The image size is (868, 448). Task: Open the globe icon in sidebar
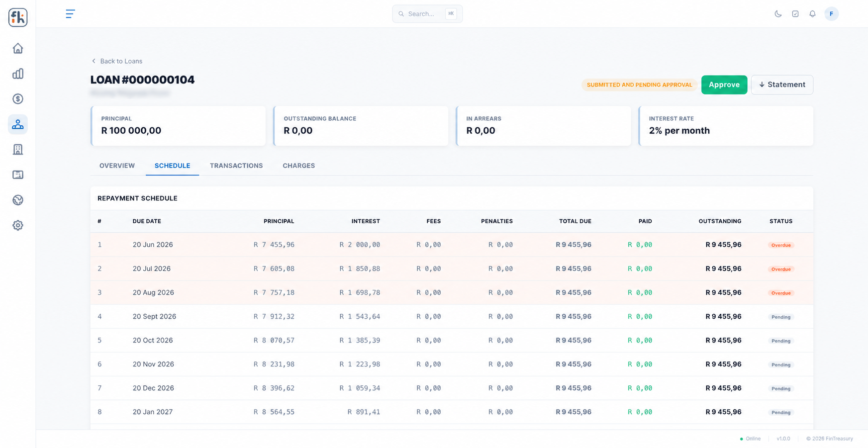coord(18,200)
